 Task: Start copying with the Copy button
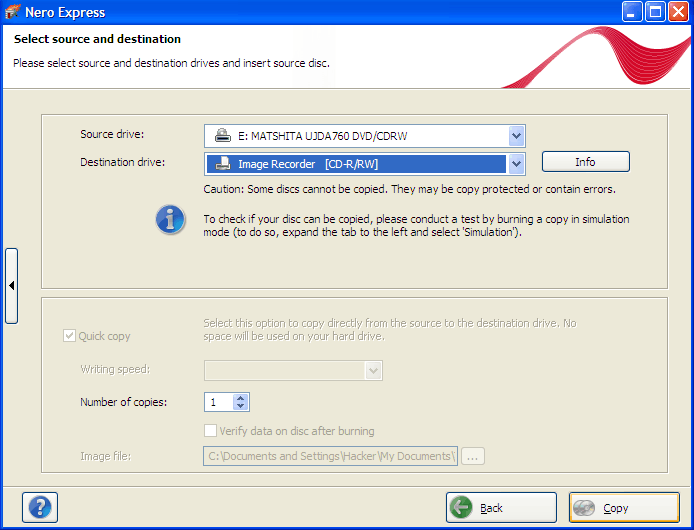[x=624, y=507]
